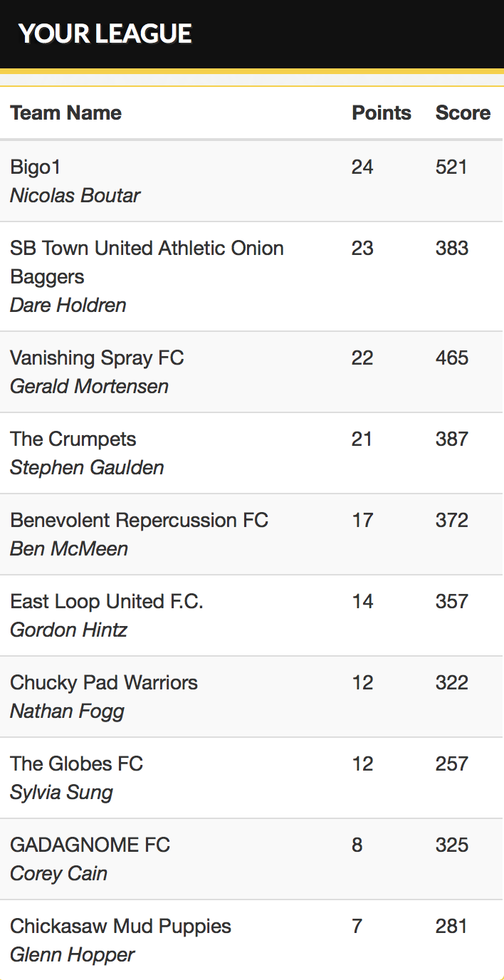Open the Vanishing Spray FC team
Image resolution: width=504 pixels, height=980 pixels.
[x=97, y=358]
